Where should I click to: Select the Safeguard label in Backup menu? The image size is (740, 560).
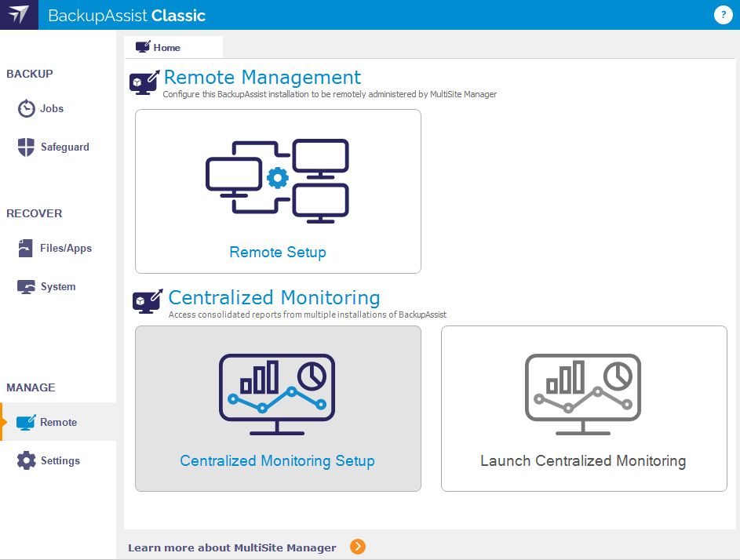[x=65, y=147]
